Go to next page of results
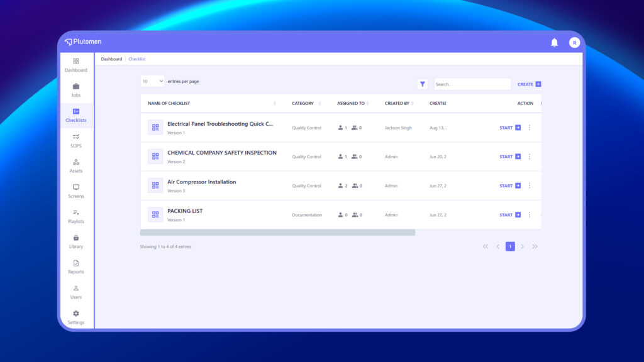 coord(523,246)
